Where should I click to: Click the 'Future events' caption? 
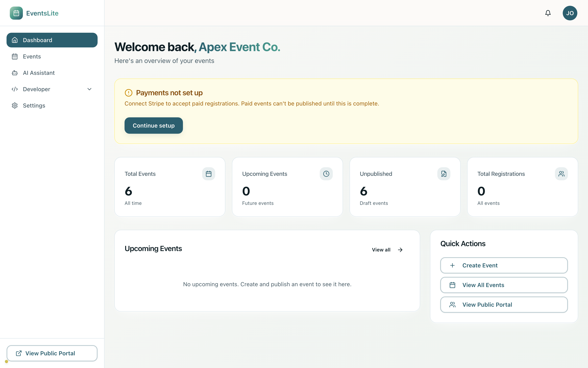tap(258, 203)
